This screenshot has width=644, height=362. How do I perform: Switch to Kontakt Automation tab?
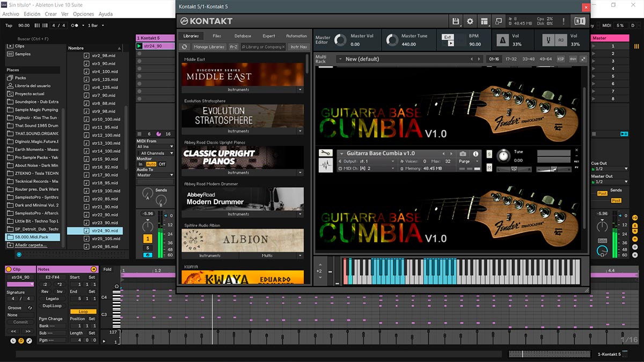tap(296, 36)
